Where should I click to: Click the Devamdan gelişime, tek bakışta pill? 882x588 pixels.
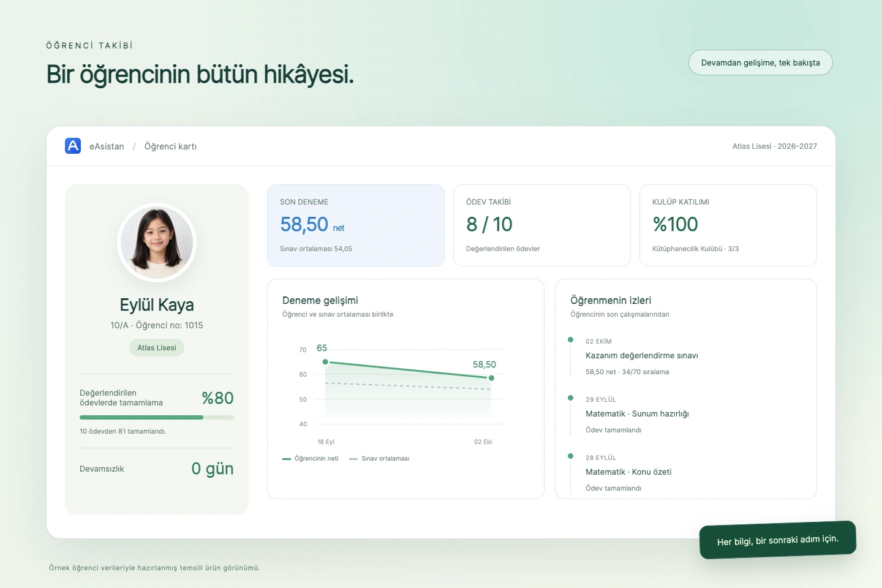click(761, 62)
